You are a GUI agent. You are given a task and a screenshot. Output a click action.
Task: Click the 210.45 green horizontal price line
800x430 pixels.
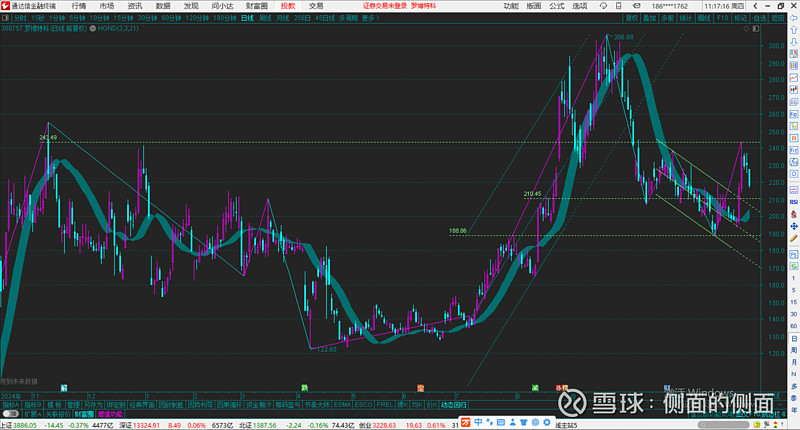[x=600, y=198]
